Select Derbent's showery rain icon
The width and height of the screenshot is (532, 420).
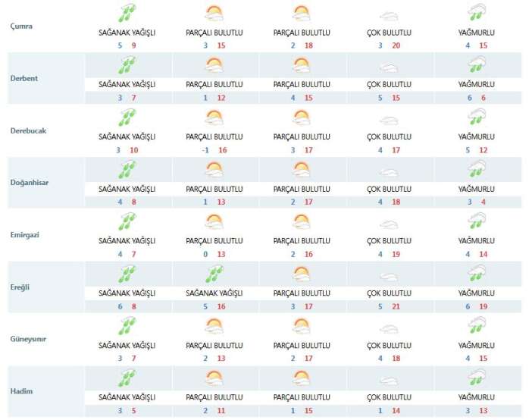(x=127, y=65)
